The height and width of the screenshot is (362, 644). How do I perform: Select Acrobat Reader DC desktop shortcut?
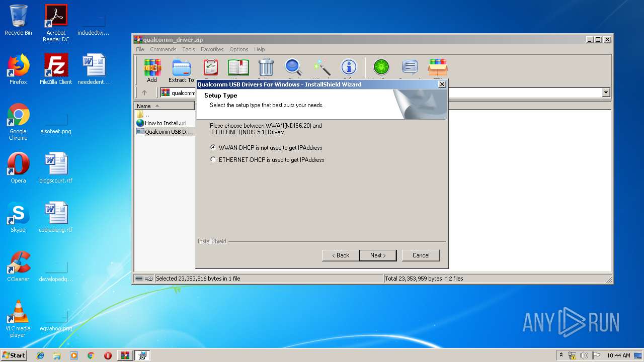(x=56, y=23)
